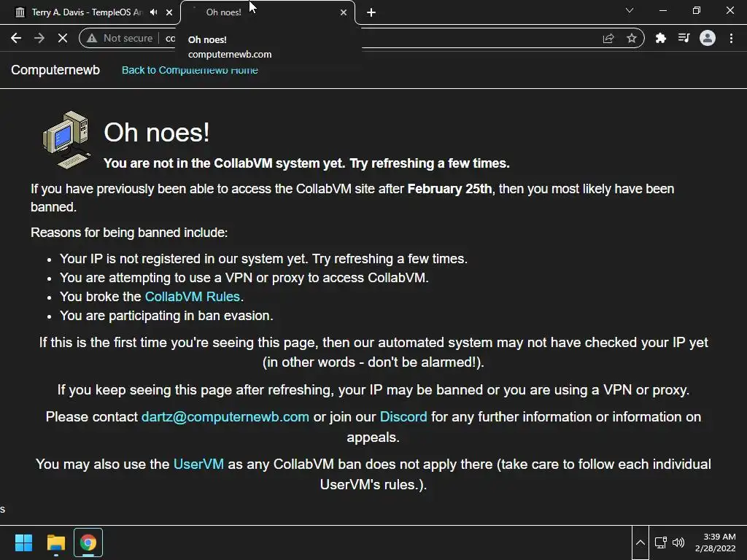Click the 'Oh noes!' heading
Screen dimensions: 747x560
pos(157,133)
